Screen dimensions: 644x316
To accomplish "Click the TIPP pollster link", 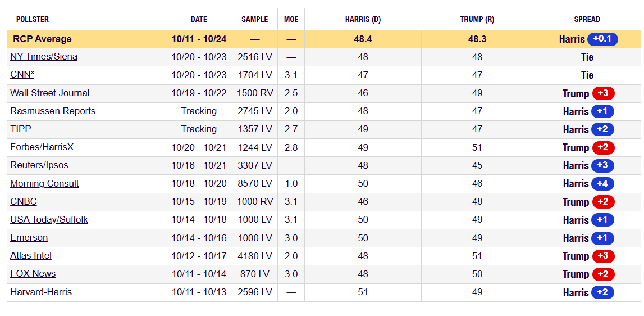I will pos(20,129).
